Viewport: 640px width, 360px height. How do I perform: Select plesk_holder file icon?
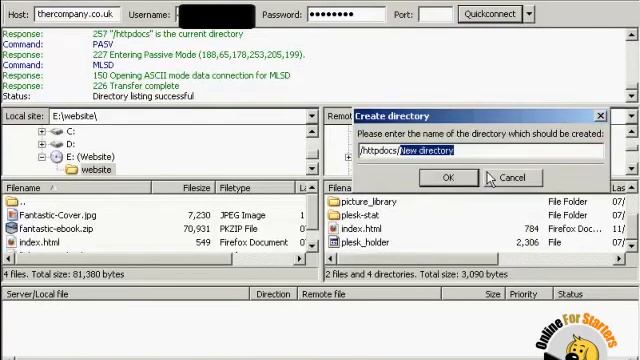pyautogui.click(x=334, y=242)
